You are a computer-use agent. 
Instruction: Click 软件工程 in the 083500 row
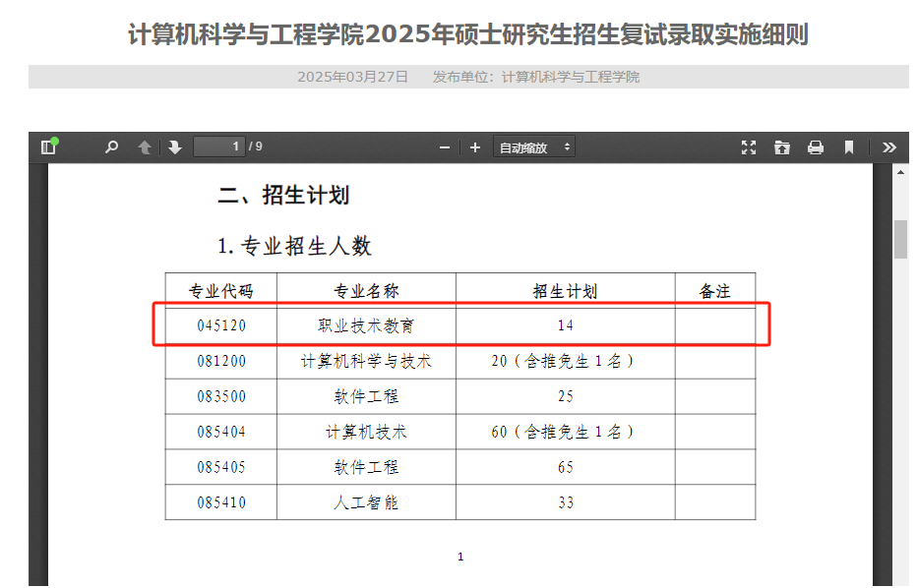click(x=366, y=396)
